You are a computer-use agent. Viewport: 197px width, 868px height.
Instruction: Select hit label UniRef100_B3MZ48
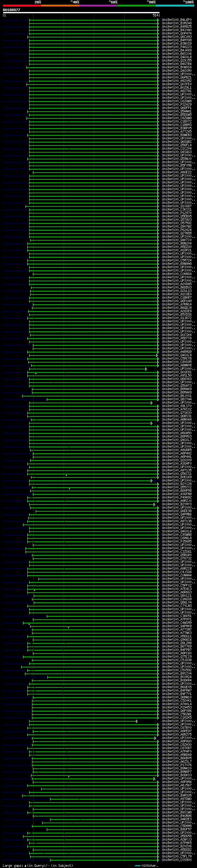(x=176, y=23)
